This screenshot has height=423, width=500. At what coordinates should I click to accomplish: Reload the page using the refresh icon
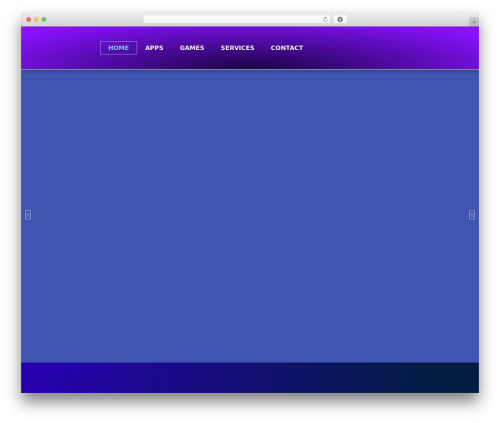click(325, 19)
